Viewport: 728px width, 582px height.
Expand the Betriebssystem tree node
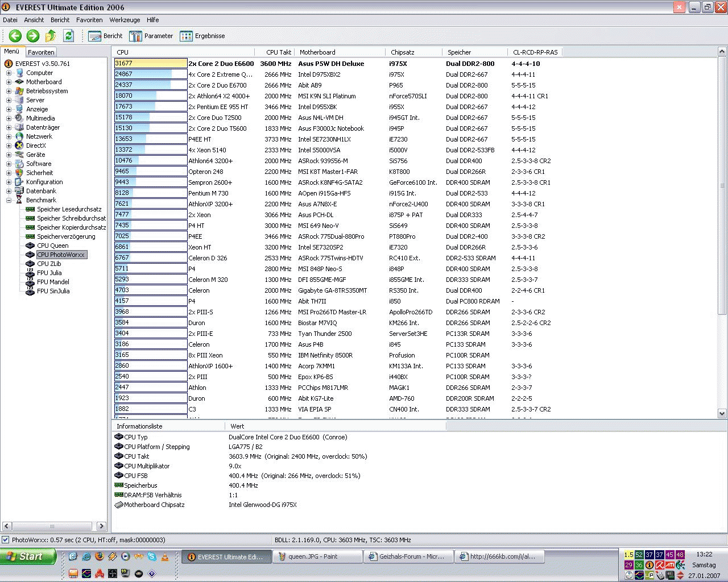9,91
